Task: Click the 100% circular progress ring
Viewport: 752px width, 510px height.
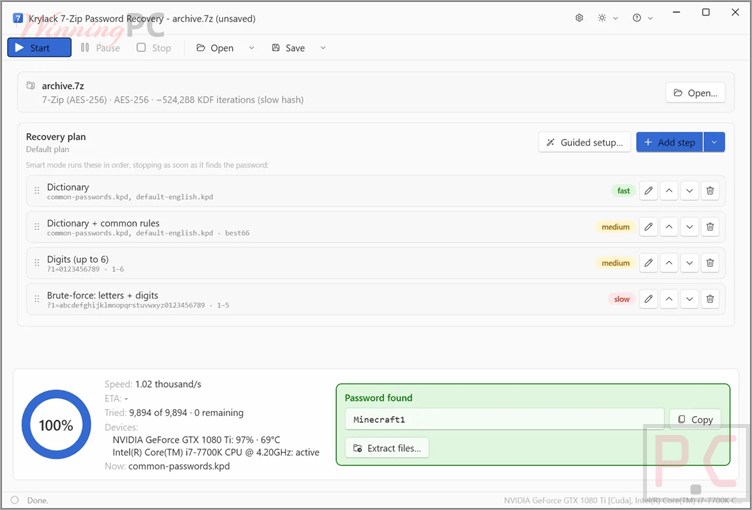Action: pos(56,425)
